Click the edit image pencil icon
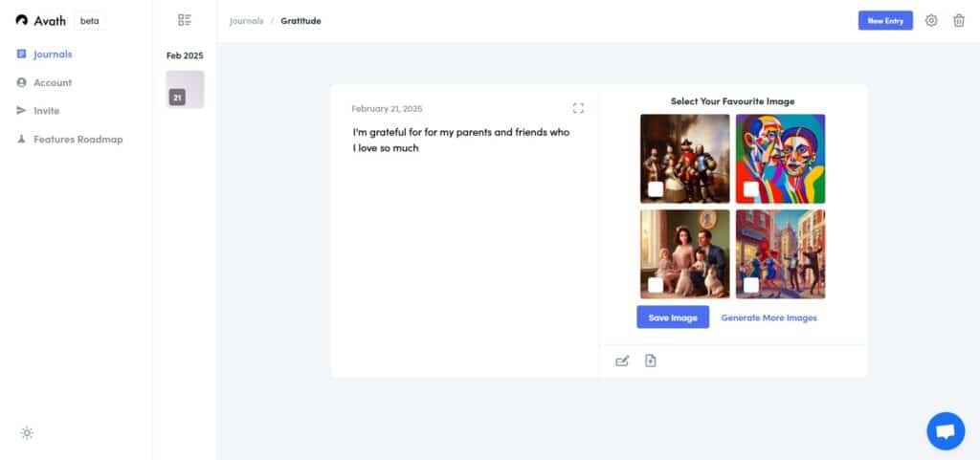The height and width of the screenshot is (460, 980). [x=622, y=361]
